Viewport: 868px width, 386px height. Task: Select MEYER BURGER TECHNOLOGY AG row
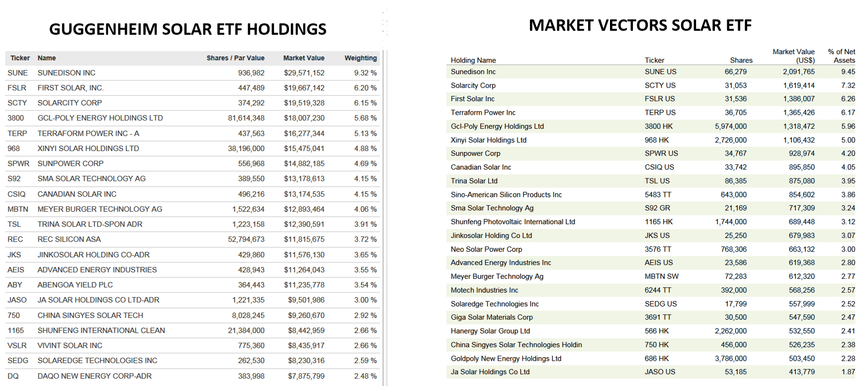click(x=192, y=209)
